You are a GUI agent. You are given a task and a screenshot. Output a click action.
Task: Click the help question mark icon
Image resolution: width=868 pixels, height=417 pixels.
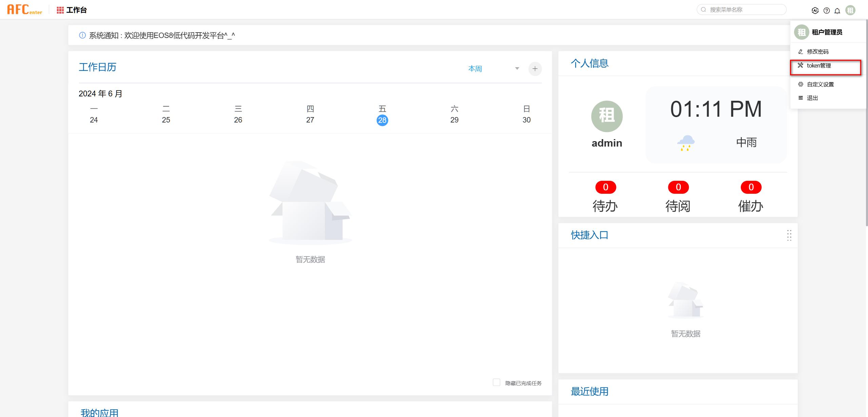[x=827, y=10]
